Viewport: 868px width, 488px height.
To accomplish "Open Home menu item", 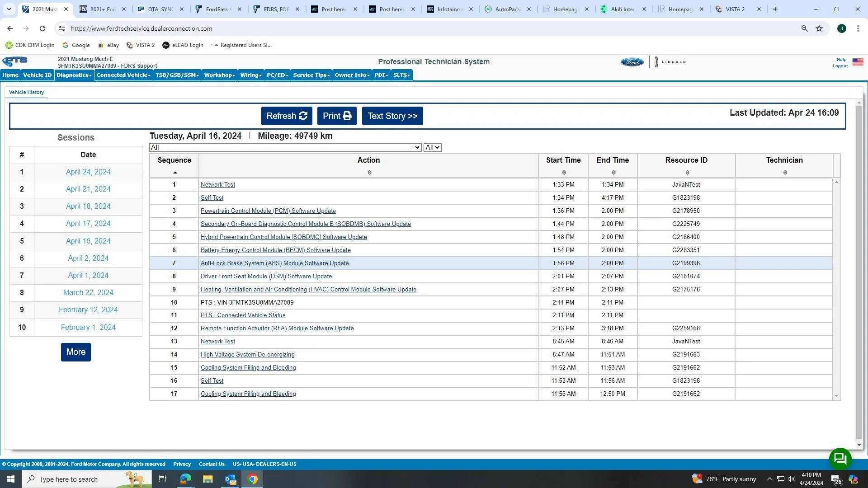I will click(10, 75).
